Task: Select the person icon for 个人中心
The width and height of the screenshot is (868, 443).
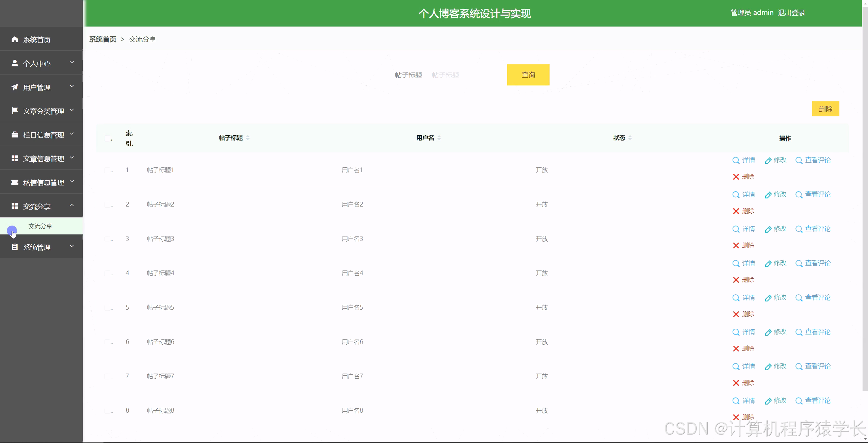Action: (x=15, y=63)
